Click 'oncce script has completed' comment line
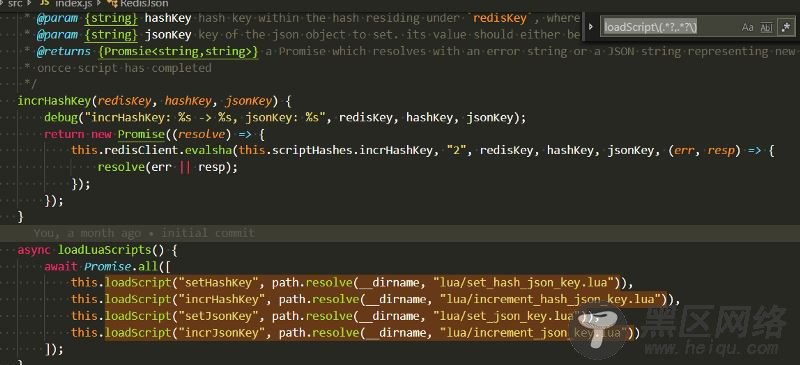 tap(124, 68)
